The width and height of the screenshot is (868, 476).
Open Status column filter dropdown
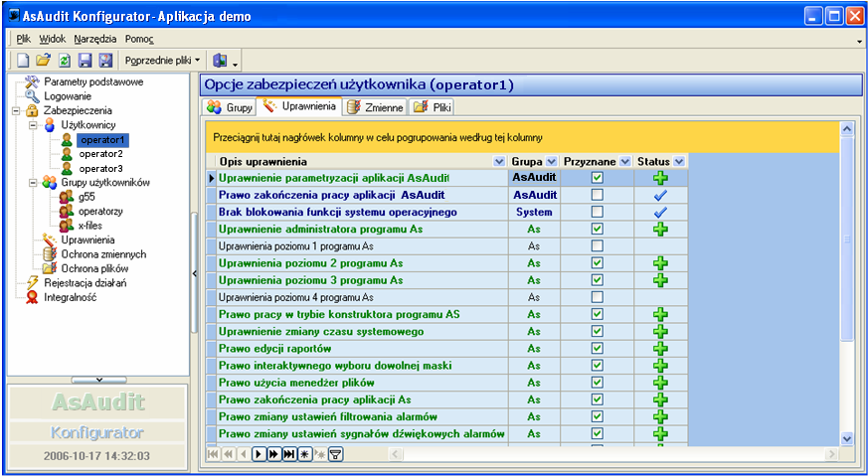tap(679, 162)
